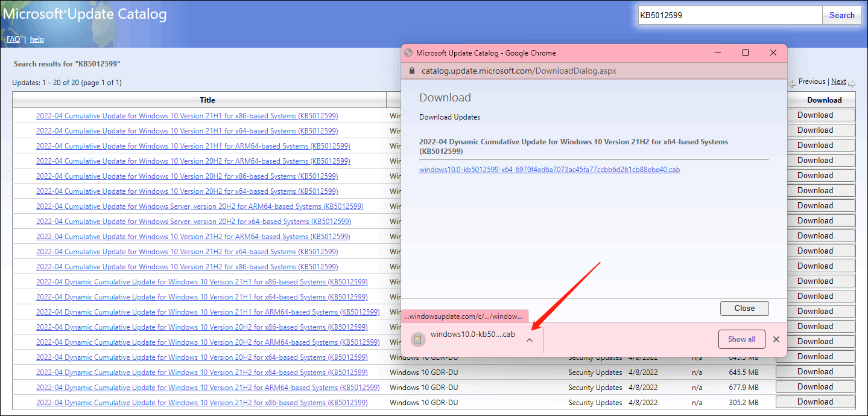Open Cumulative Update 20H2 x86-based link
Screen dimensions: 868x416
(x=187, y=176)
